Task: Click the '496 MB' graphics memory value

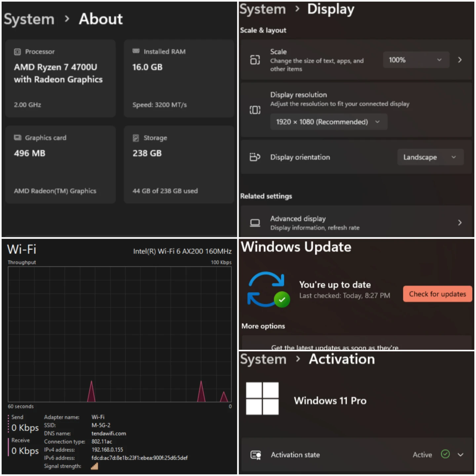Action: tap(29, 153)
